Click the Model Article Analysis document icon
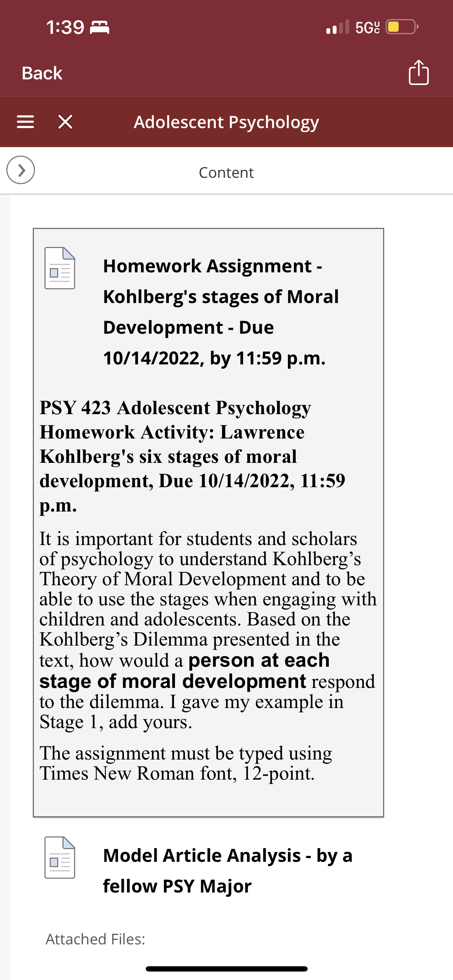The width and height of the screenshot is (453, 980). coord(60,858)
